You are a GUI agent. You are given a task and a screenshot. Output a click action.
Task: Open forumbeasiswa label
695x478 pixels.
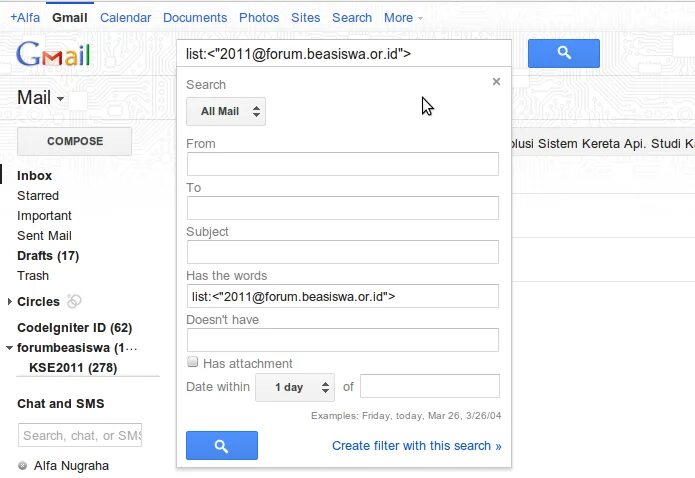click(77, 348)
